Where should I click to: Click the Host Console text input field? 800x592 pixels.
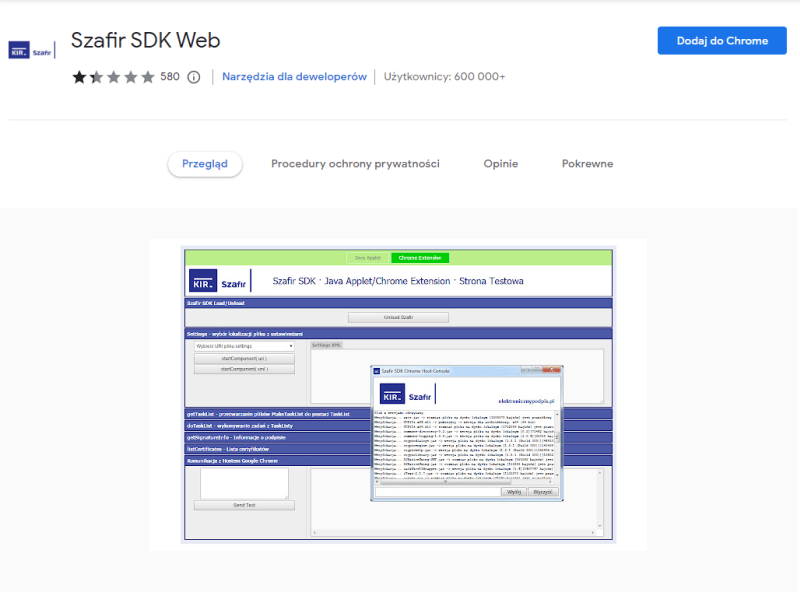tap(438, 492)
